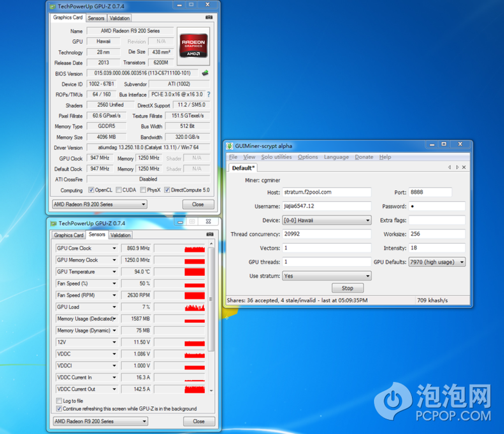This screenshot has width=504, height=434.
Task: Open Fan Speed (%) sensor dropdown
Action: tap(114, 283)
